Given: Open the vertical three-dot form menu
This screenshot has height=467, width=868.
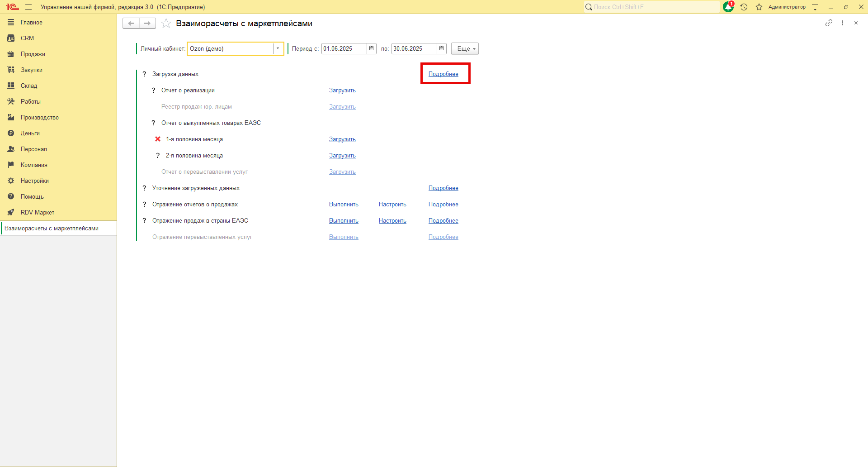Looking at the screenshot, I should pos(842,23).
